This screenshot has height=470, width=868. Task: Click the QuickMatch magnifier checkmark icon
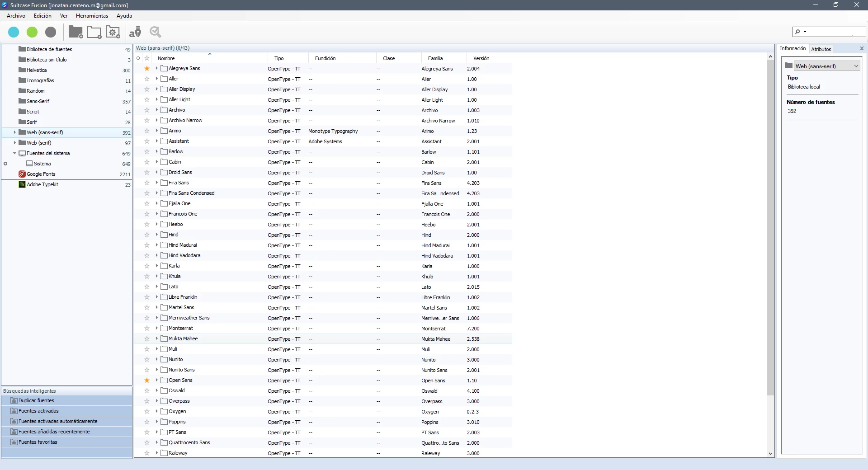[x=156, y=32]
